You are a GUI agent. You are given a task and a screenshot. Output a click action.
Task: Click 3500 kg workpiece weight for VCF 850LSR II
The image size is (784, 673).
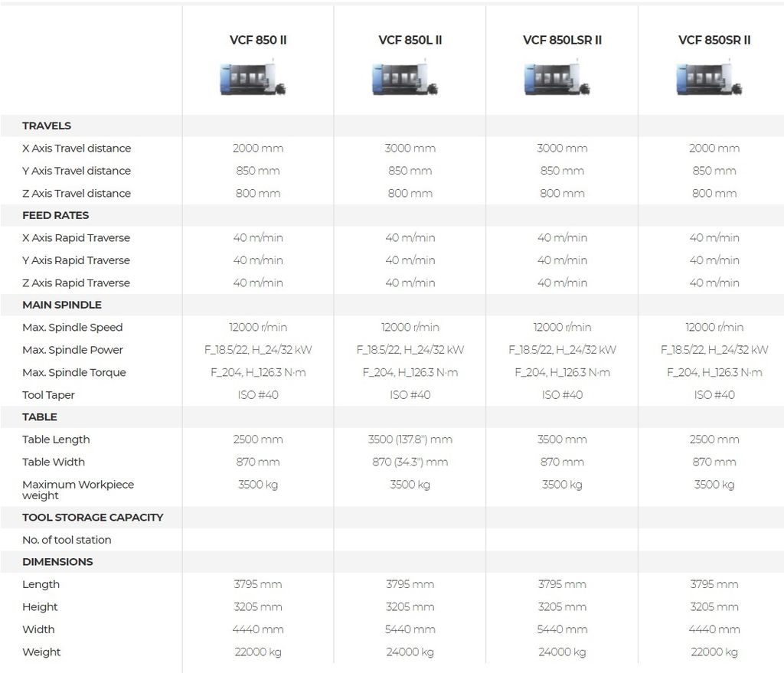pyautogui.click(x=562, y=484)
